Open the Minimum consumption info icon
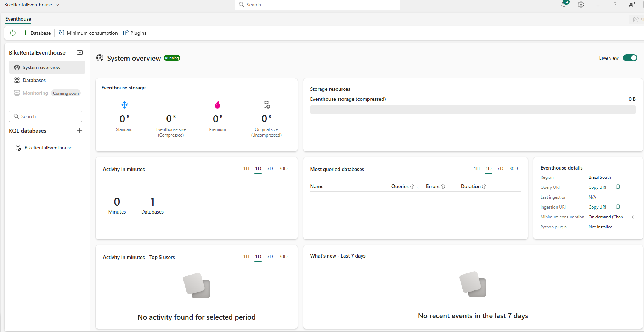644x332 pixels. (634, 217)
